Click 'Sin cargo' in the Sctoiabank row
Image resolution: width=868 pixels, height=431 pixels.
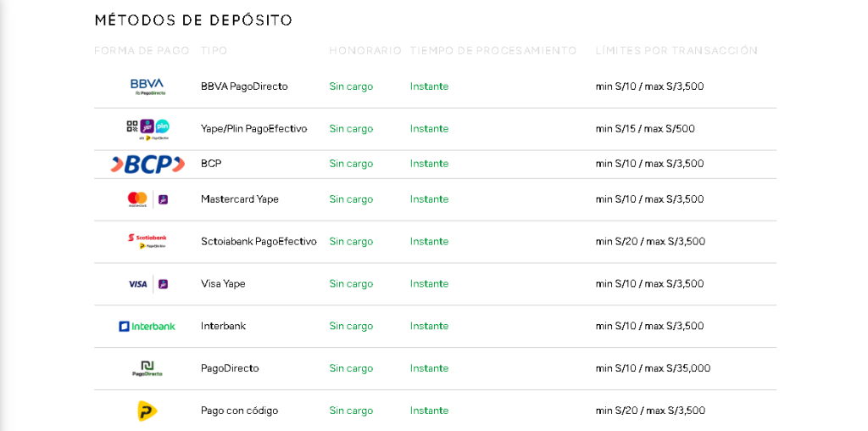pos(351,241)
